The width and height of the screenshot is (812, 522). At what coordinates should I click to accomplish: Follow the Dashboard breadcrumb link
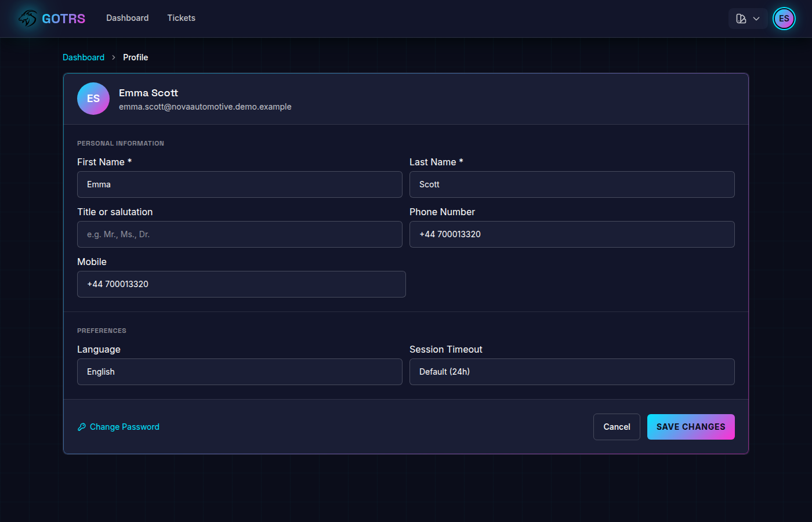83,57
